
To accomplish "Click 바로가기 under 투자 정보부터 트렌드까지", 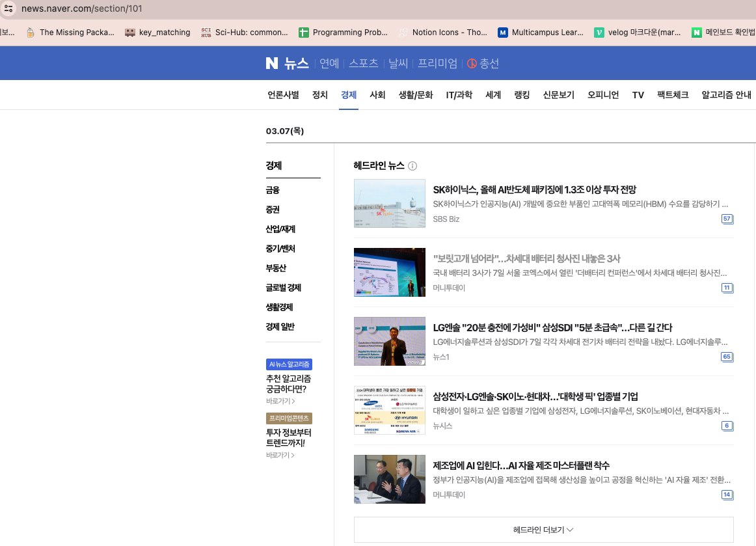I will pos(280,456).
